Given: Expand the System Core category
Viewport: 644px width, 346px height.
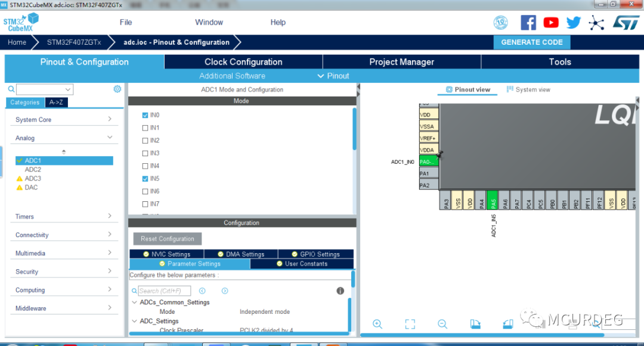Looking at the screenshot, I should pos(64,119).
